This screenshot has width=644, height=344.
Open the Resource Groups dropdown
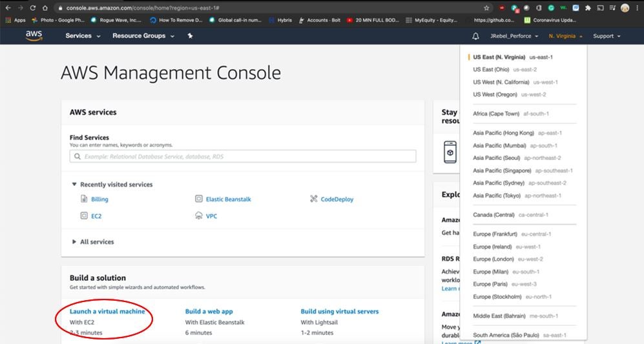pyautogui.click(x=143, y=35)
